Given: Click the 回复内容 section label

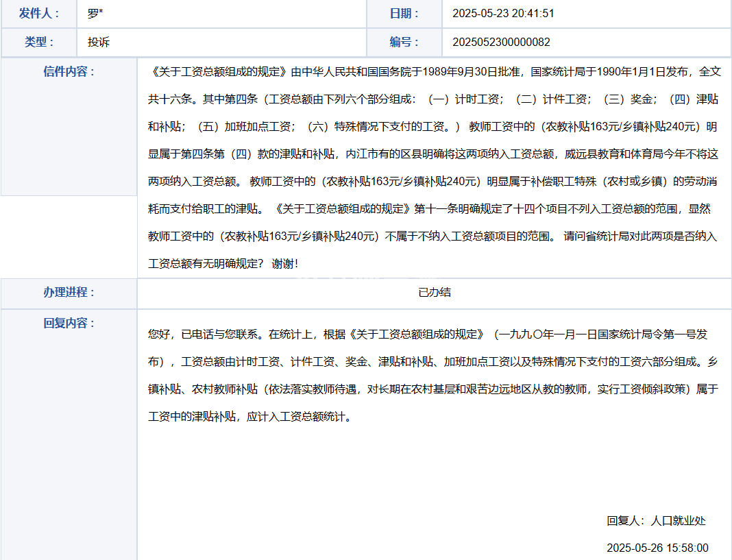Looking at the screenshot, I should click(69, 323).
